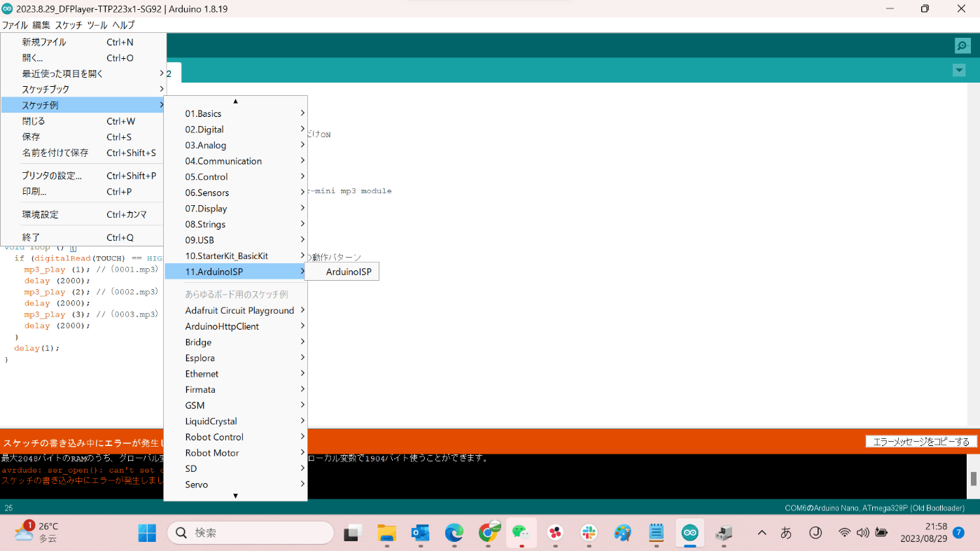Expand the 04.Communication examples
980x551 pixels.
(x=235, y=161)
